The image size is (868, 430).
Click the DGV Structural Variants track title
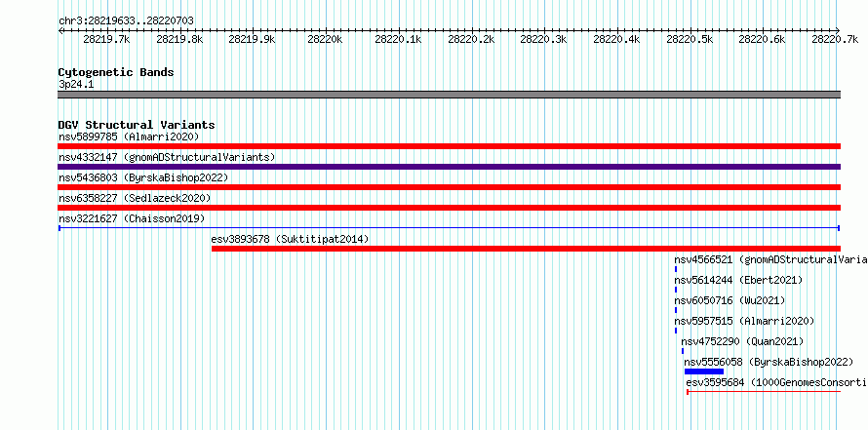[x=137, y=125]
